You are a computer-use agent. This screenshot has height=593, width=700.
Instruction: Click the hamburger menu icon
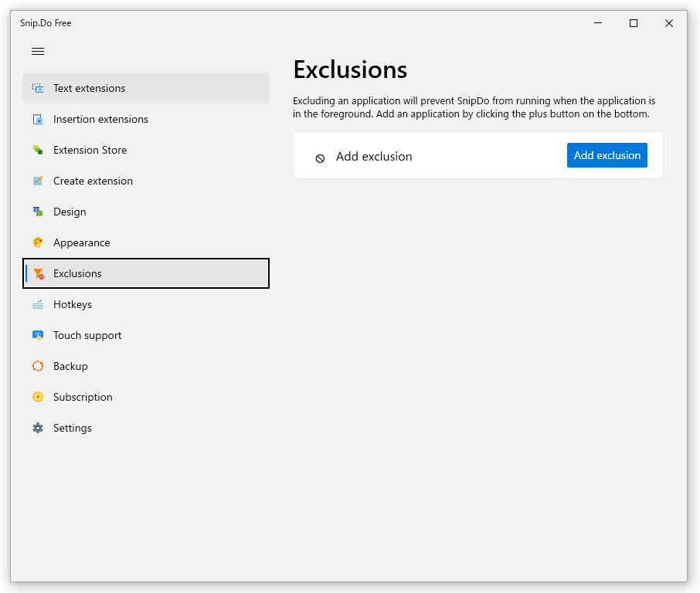click(38, 51)
